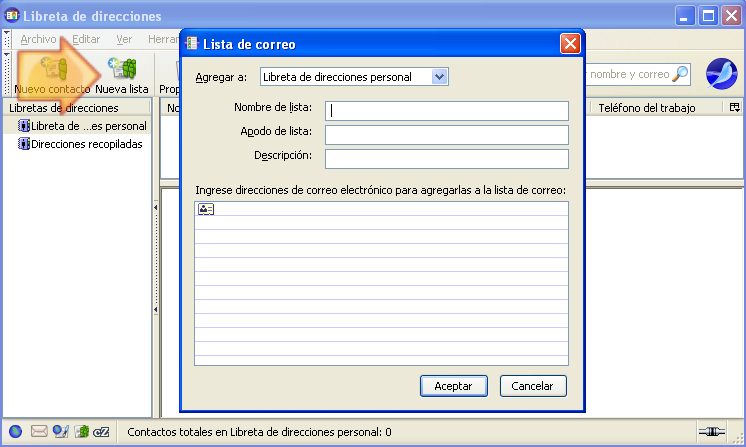
Task: Open the Archivo menu
Action: pyautogui.click(x=38, y=39)
